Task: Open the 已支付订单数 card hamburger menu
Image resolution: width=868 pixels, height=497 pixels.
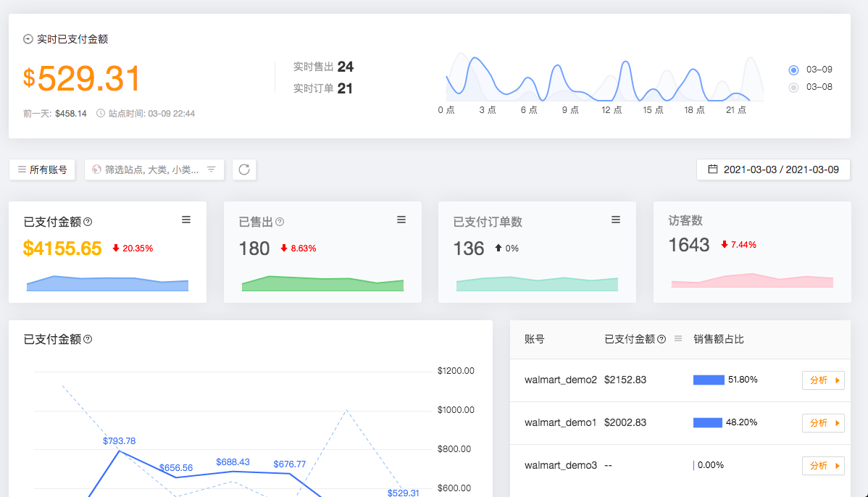Action: 616,220
